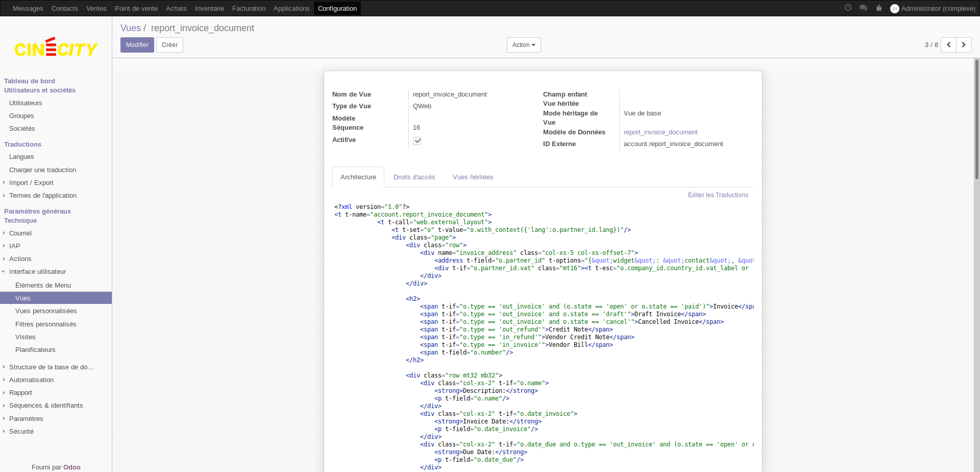Click the Cinecity logo
980x472 pixels.
(56, 48)
